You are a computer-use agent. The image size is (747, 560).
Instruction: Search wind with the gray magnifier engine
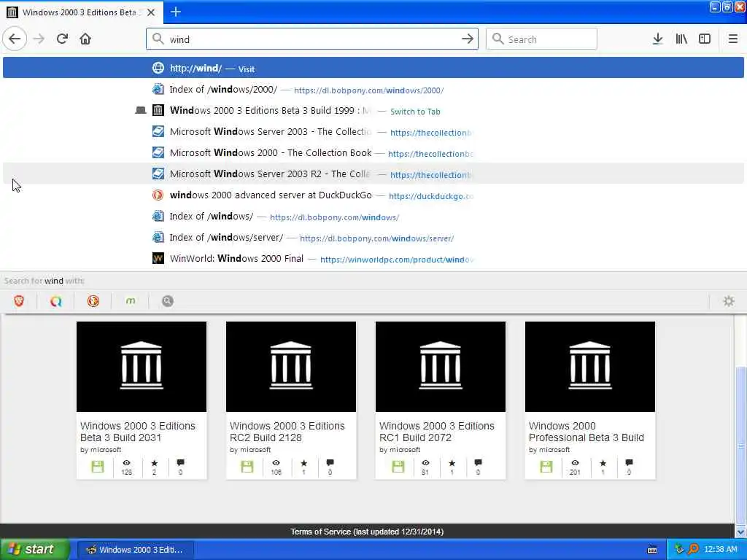[x=168, y=301]
